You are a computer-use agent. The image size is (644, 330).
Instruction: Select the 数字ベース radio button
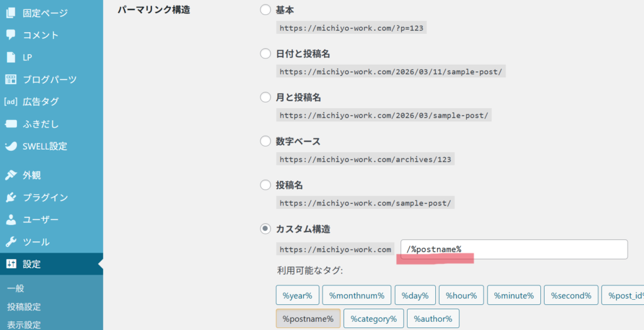[265, 141]
